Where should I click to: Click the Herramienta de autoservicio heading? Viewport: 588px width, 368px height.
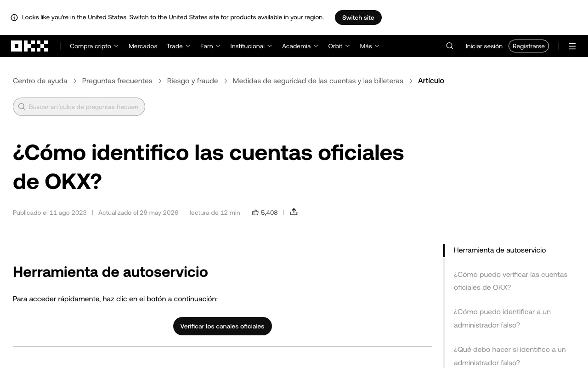click(x=110, y=272)
